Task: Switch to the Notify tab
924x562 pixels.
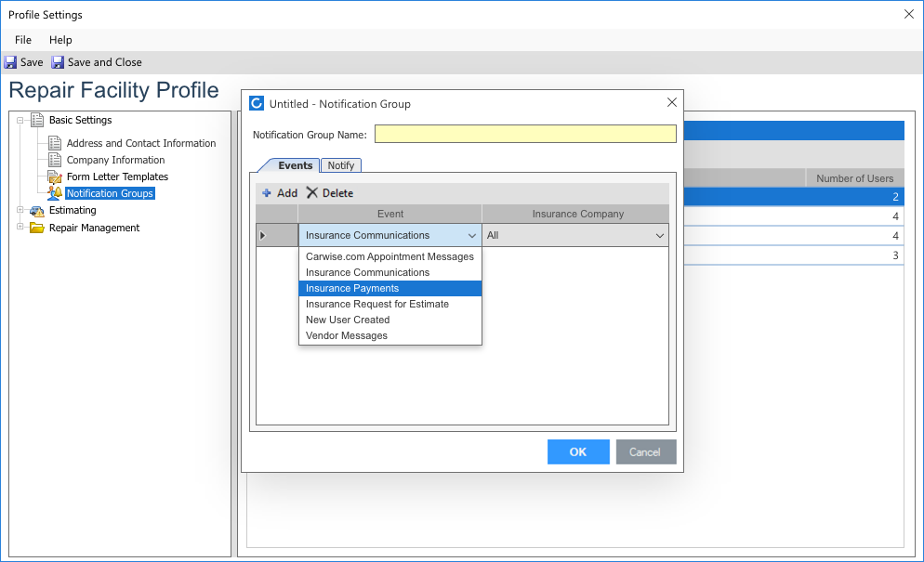Action: pos(341,165)
